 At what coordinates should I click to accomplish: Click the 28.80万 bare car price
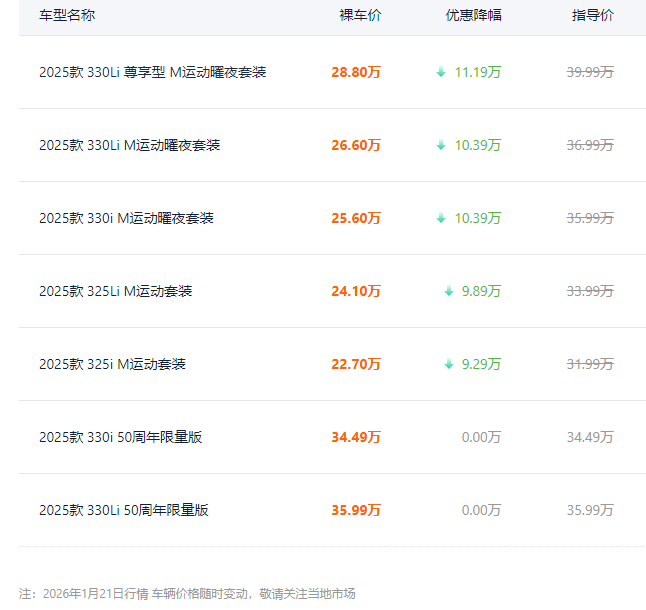[356, 72]
